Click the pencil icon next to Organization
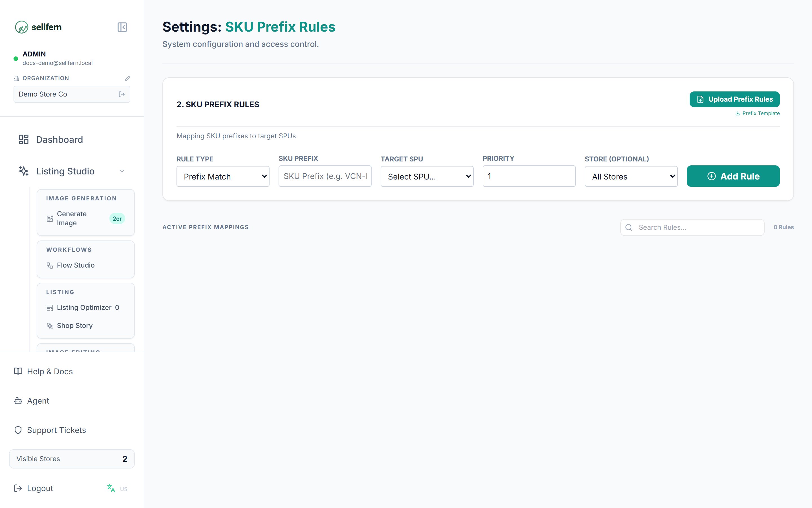 [127, 78]
